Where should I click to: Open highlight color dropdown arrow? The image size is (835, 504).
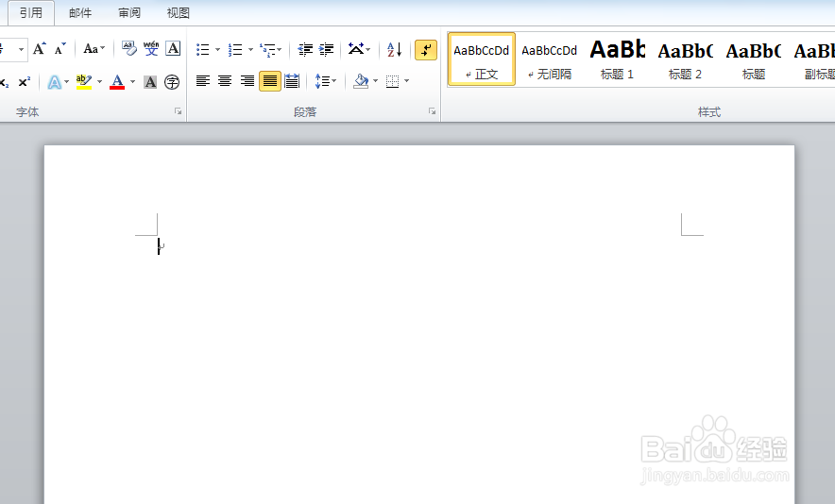coord(99,82)
